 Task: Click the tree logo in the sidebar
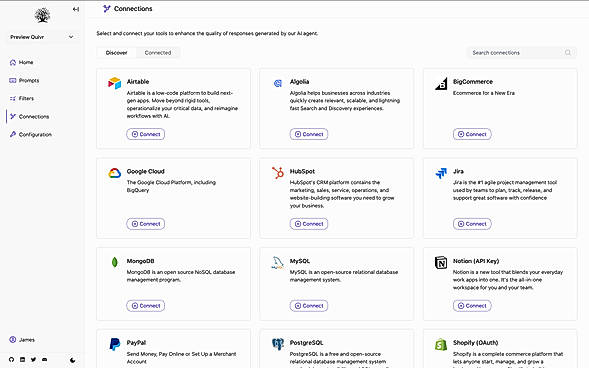click(x=42, y=15)
